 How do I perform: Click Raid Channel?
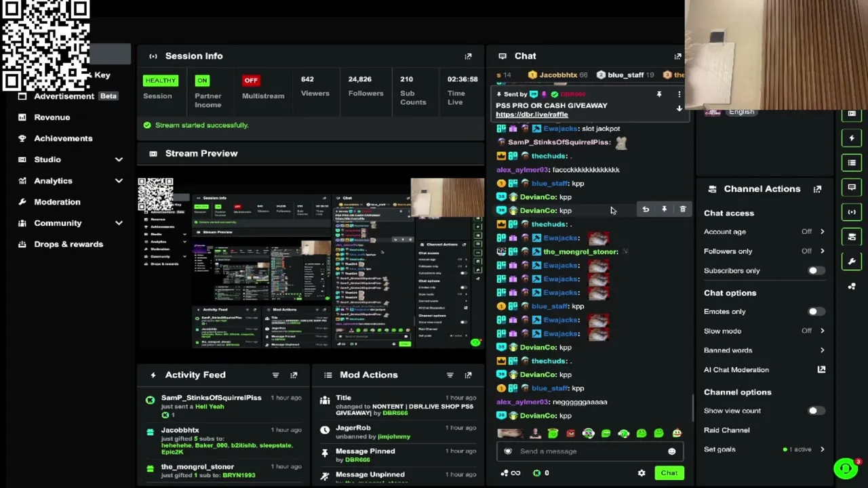click(x=727, y=430)
